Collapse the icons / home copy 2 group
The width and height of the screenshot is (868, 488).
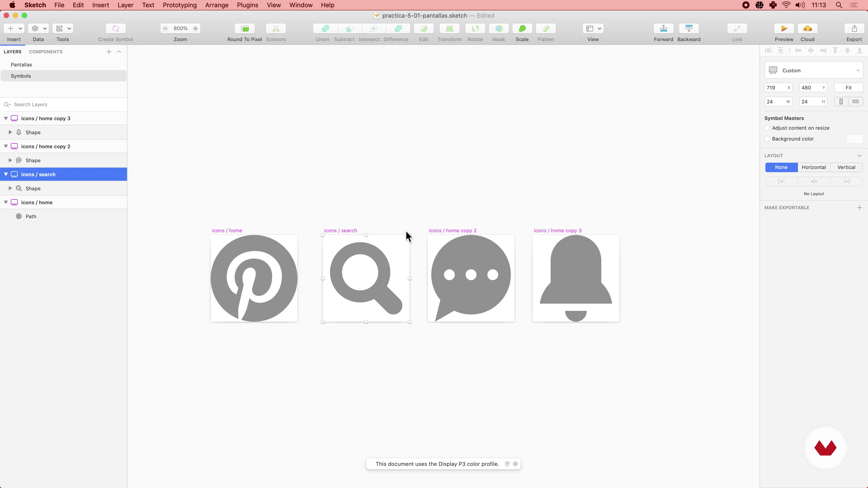[6, 146]
